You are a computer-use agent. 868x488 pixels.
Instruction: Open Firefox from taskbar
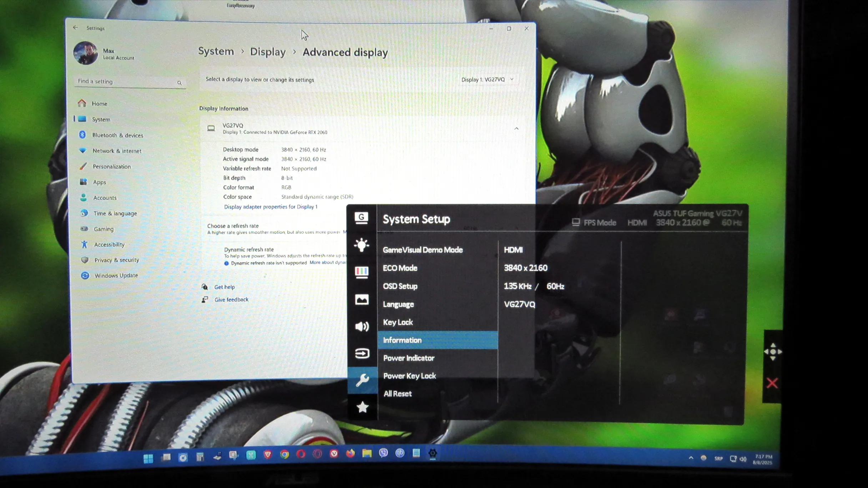tap(350, 453)
